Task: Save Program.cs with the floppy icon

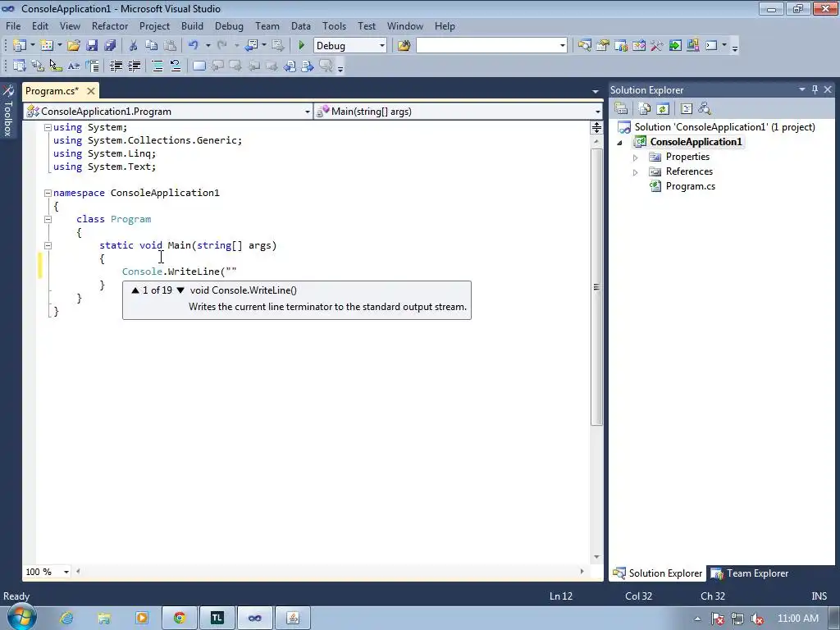Action: (x=92, y=46)
